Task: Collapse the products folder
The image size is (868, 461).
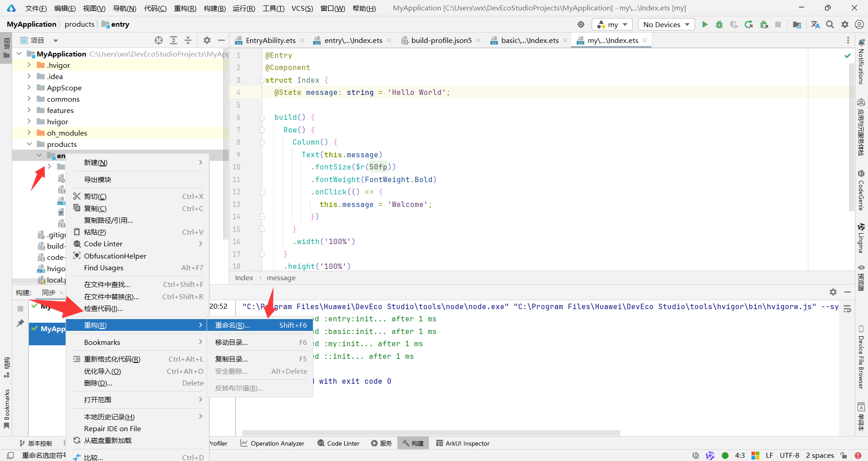Action: click(29, 144)
